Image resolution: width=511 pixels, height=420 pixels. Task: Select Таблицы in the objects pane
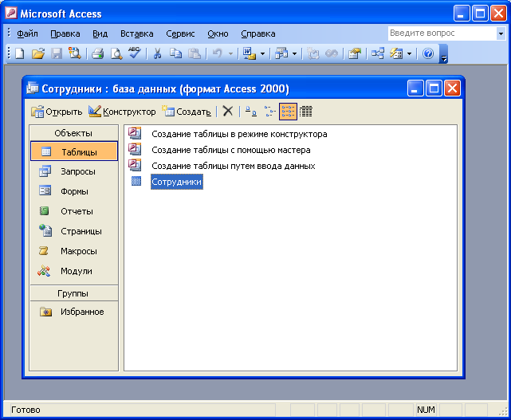[x=74, y=151]
